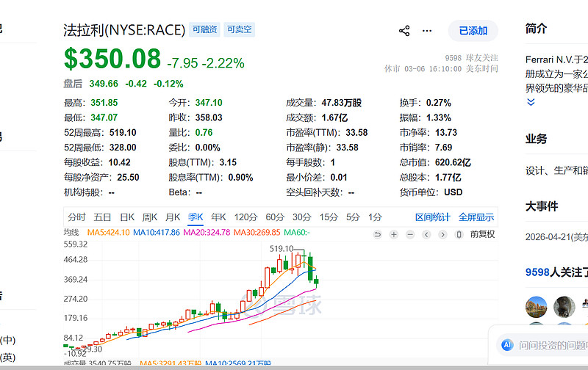Image resolution: width=588 pixels, height=370 pixels.
Task: Zoom out the chart with minus icon
Action: point(410,234)
